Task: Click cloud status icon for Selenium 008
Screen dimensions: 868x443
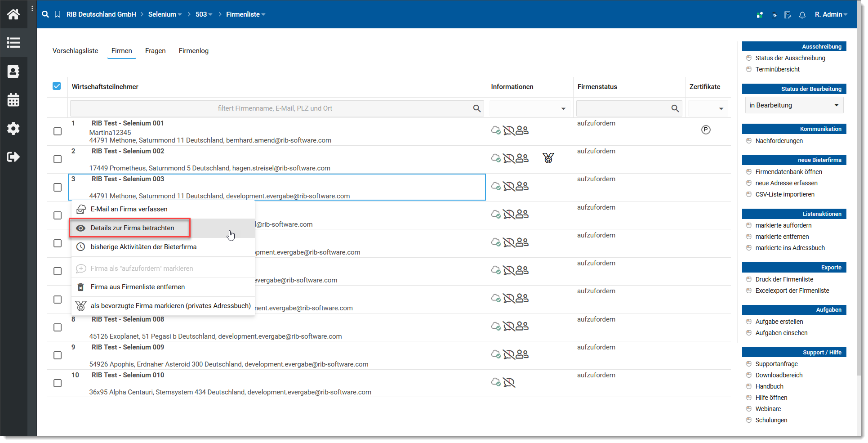Action: point(496,326)
